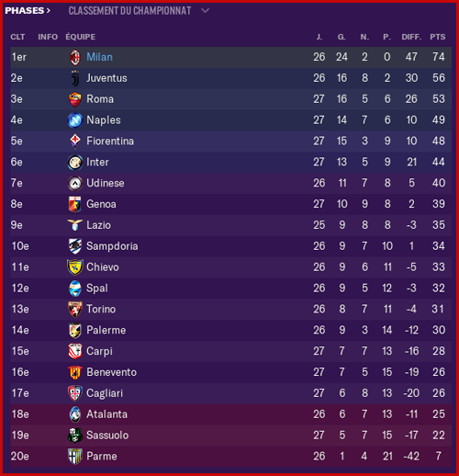The image size is (459, 476).
Task: Click the Lazio eagle crest
Action: (75, 225)
